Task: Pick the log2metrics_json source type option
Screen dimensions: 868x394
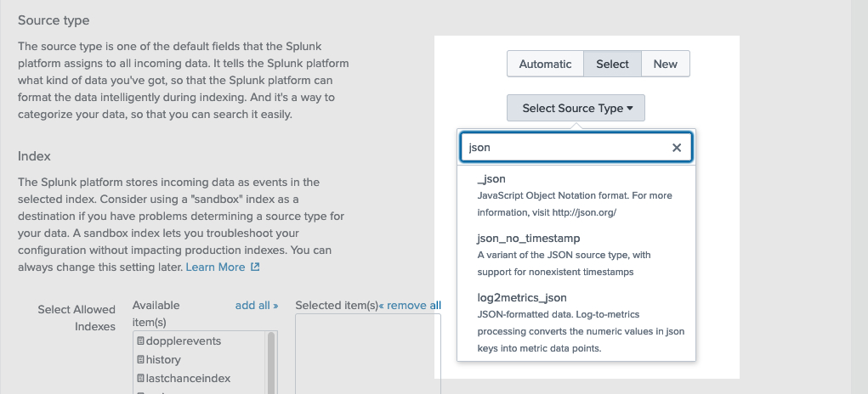Action: pos(576,323)
